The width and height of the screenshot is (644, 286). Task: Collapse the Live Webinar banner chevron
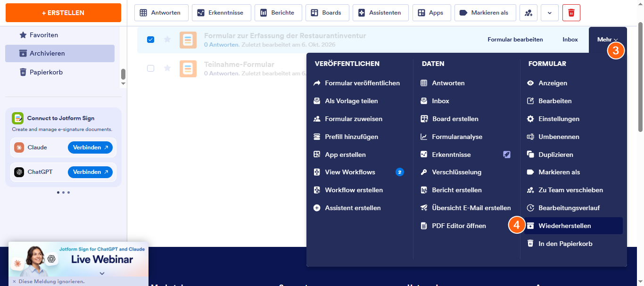point(102,273)
